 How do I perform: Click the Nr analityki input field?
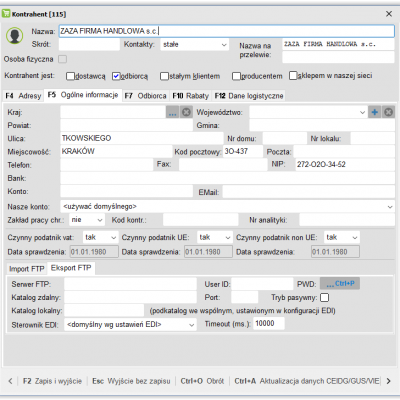347,220
